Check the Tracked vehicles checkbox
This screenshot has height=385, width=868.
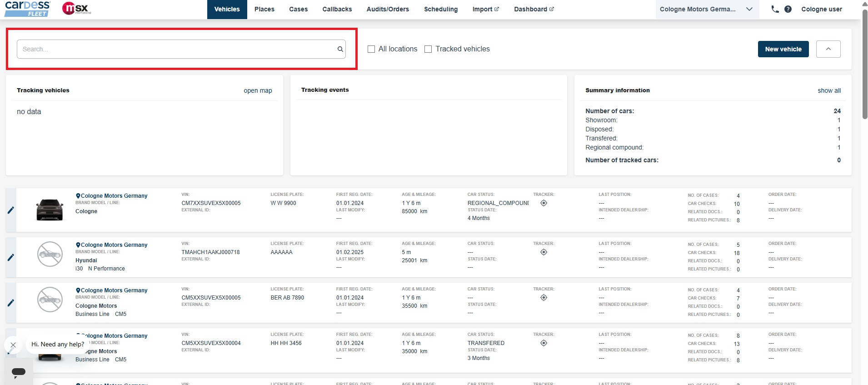pos(428,49)
